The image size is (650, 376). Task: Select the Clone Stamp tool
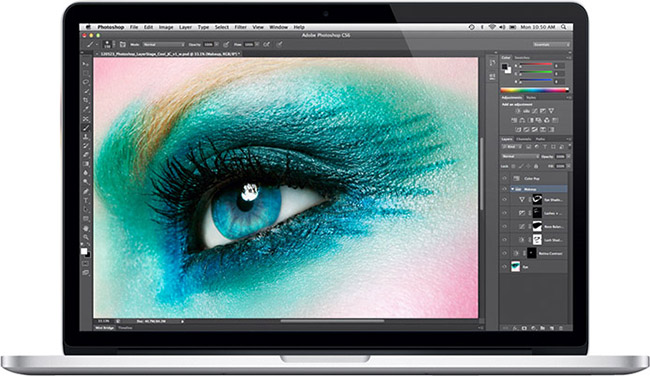(85, 137)
